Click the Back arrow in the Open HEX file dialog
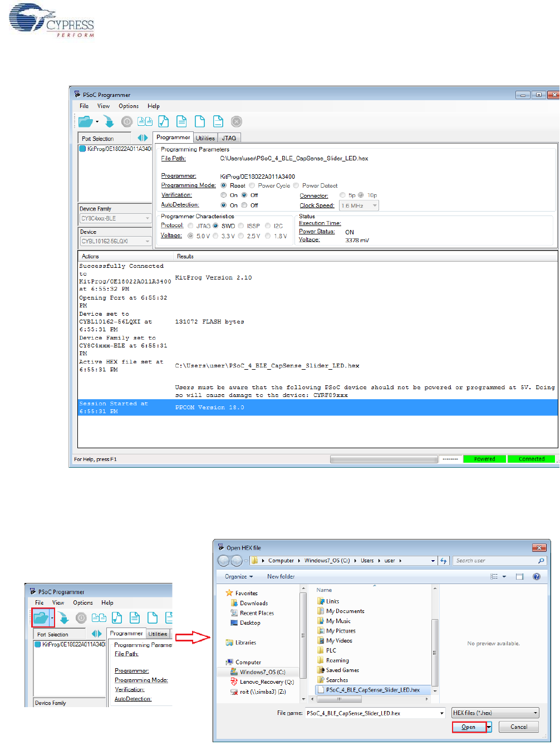This screenshot has height=745, width=560. [x=224, y=561]
